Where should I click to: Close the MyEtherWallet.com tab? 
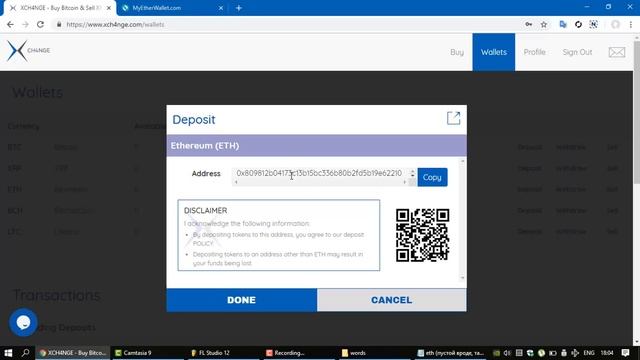tap(221, 8)
